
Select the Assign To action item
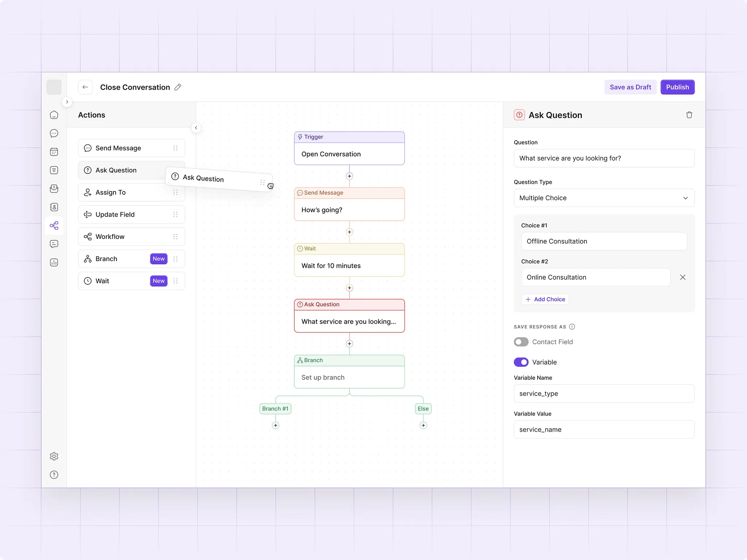(x=131, y=192)
